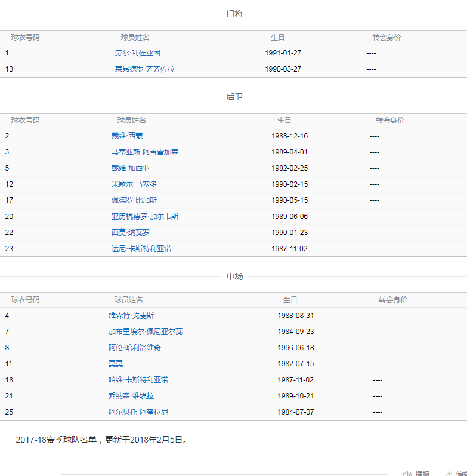Open 马蒂亚斯·阿吉雷加莱 player page

[x=144, y=152]
